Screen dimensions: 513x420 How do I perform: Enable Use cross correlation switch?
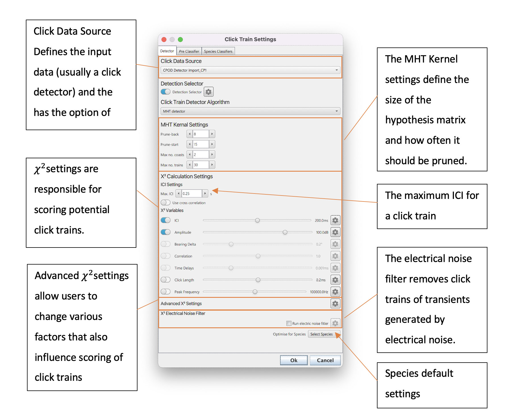tap(166, 203)
